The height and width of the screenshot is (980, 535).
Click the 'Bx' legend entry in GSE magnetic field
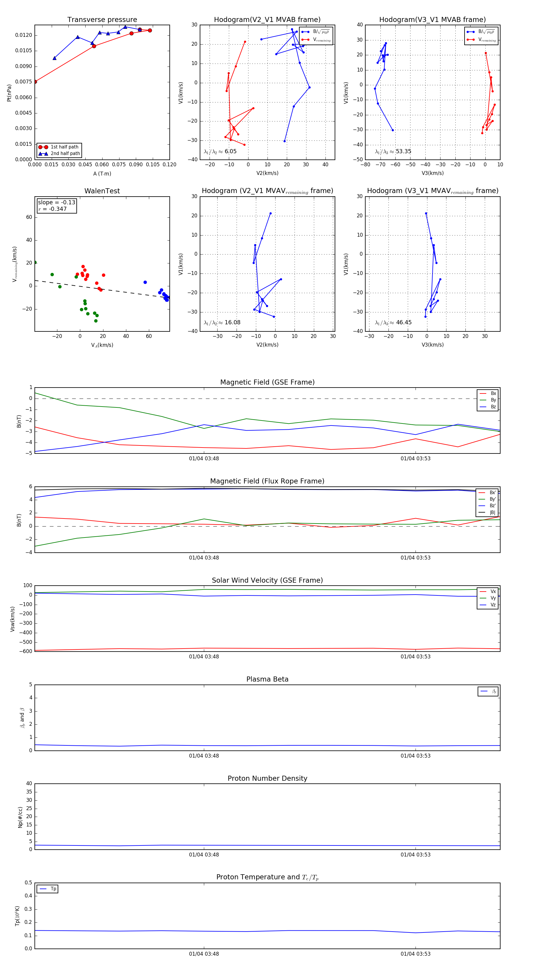point(488,393)
